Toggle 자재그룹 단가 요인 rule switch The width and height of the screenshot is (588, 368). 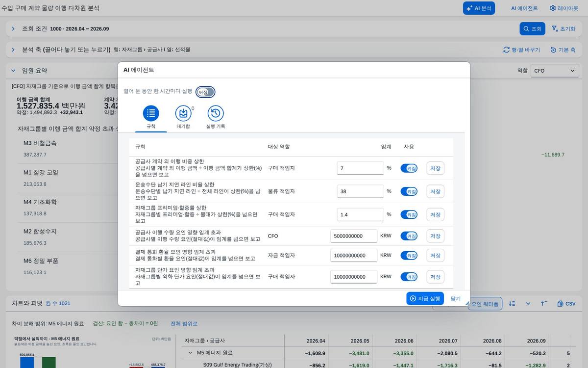click(409, 277)
